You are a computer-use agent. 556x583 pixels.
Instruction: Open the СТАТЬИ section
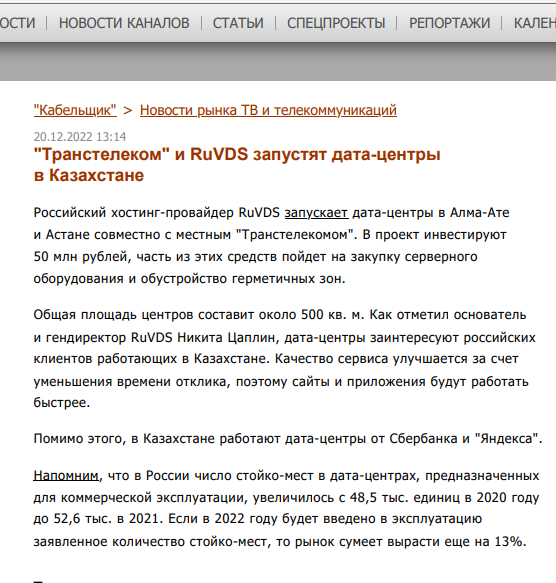point(238,23)
